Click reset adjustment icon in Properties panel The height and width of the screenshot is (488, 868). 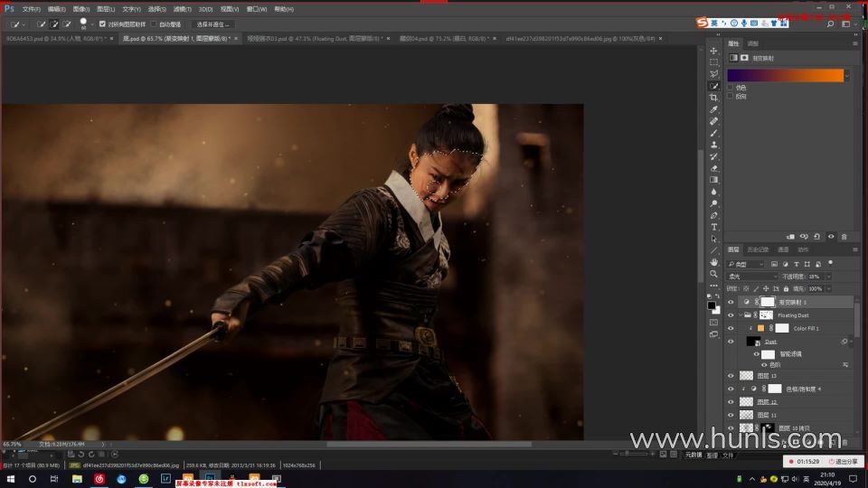click(817, 237)
